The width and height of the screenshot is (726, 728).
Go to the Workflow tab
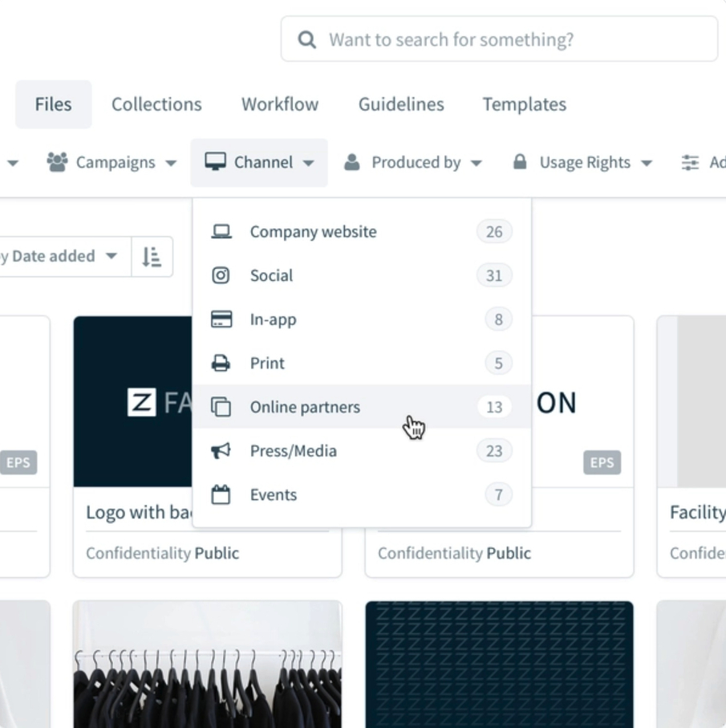coord(280,104)
